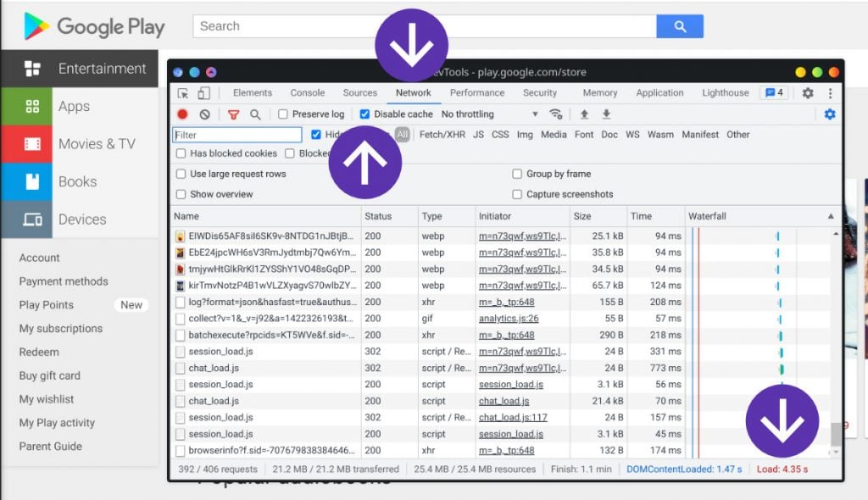Image resolution: width=868 pixels, height=500 pixels.
Task: Open the Apps section in Google Play sidebar
Action: point(73,106)
